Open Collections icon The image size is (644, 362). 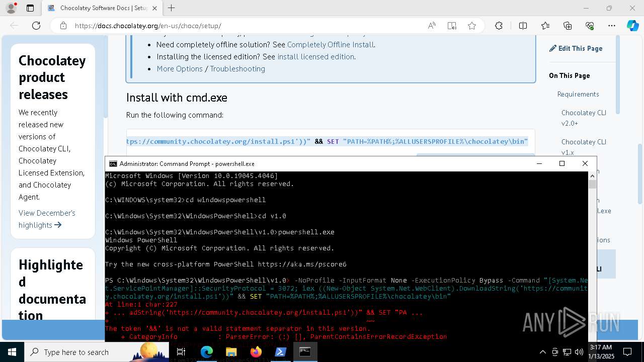pyautogui.click(x=568, y=26)
